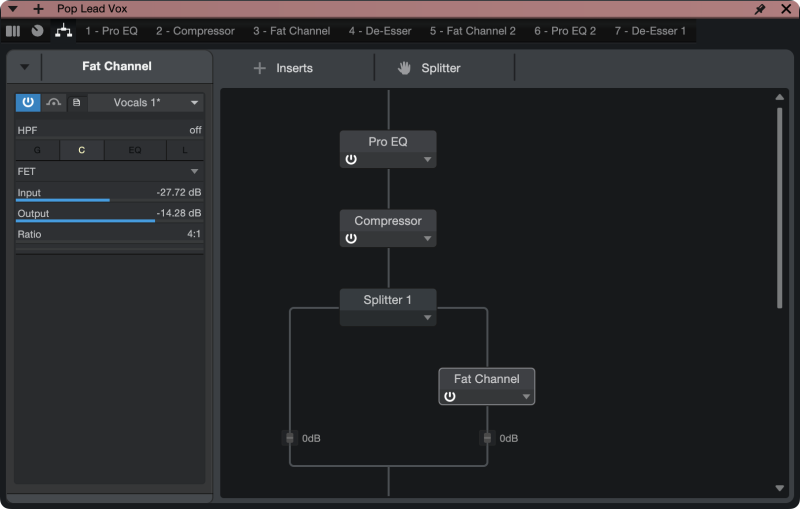
Task: Switch to the 1 - Pro EQ tab
Action: pos(111,31)
